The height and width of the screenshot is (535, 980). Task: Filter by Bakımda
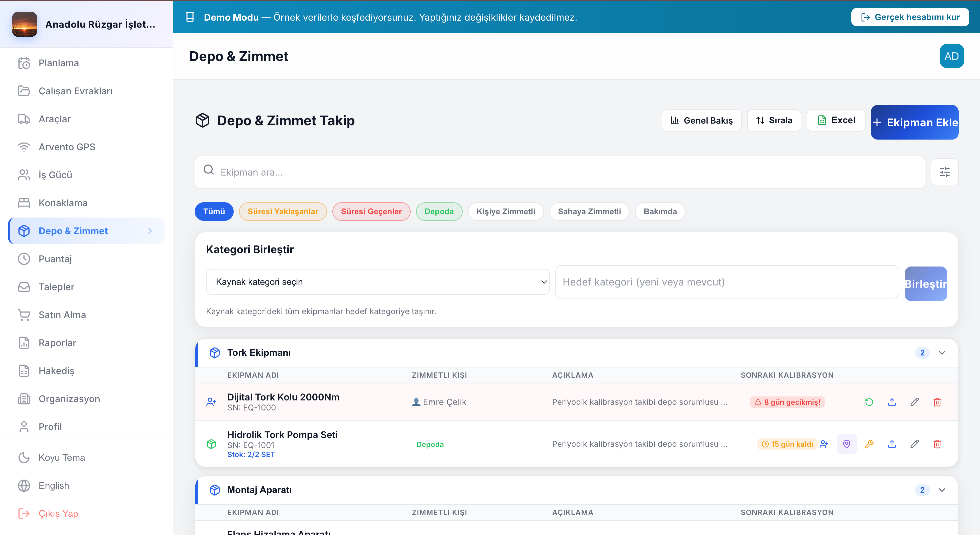tap(660, 212)
